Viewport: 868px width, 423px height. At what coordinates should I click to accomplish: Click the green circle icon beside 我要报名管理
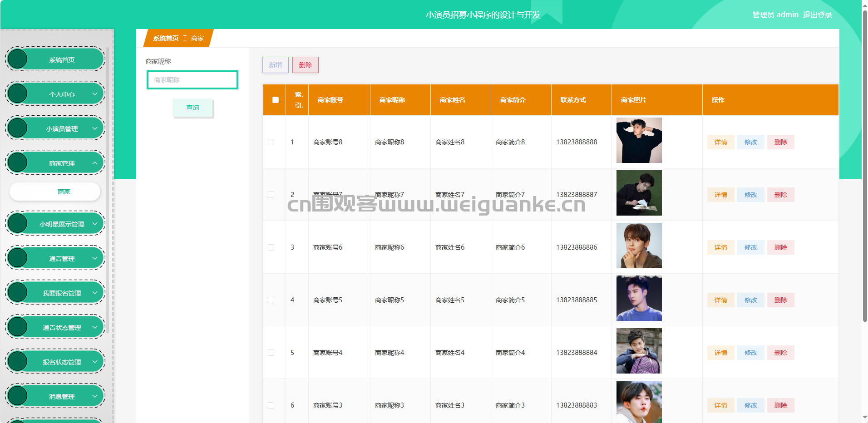18,292
